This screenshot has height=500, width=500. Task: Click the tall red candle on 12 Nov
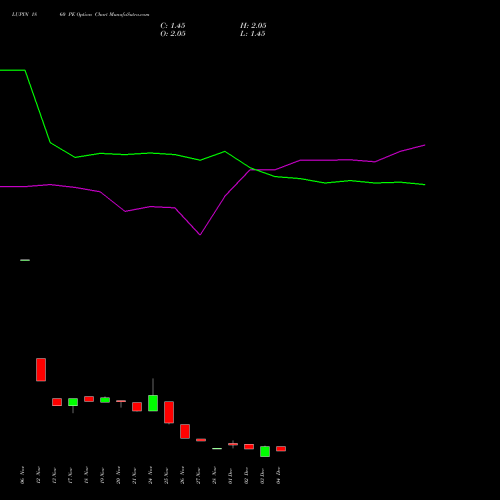click(41, 370)
